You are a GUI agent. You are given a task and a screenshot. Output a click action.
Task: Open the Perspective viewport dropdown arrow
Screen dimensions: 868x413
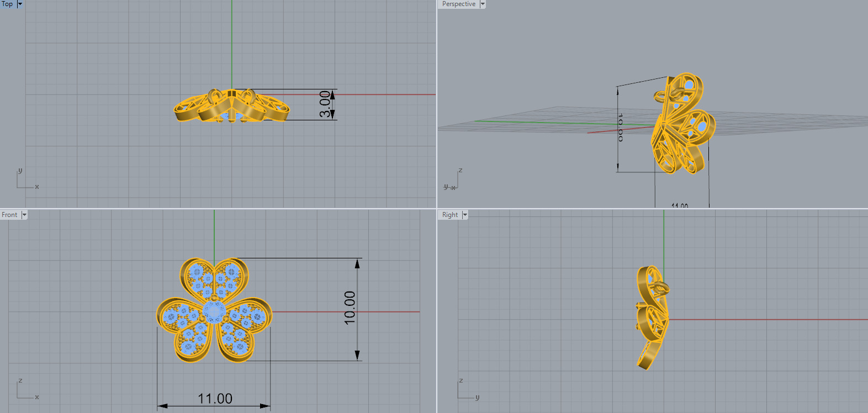(483, 4)
